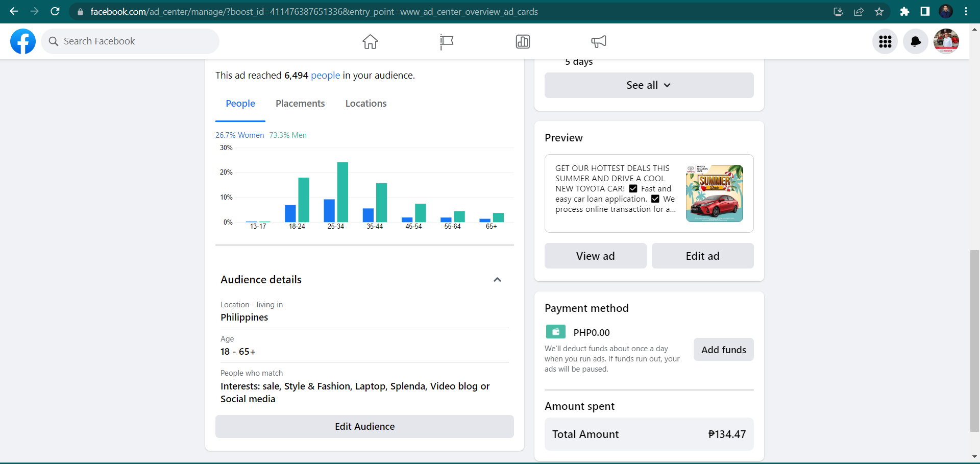Click the ad preview text 'GET OUR HOTTEST DEALS'
The width and height of the screenshot is (980, 464).
pyautogui.click(x=616, y=188)
